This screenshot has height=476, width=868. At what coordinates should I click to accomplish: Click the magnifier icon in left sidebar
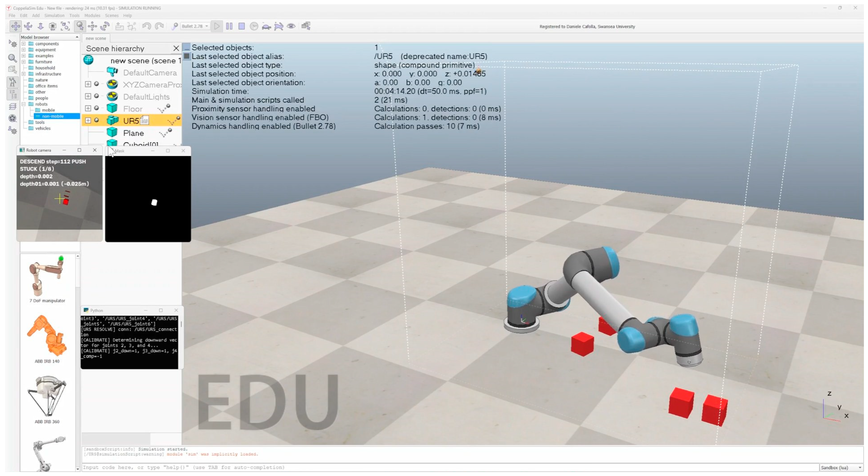[x=12, y=58]
